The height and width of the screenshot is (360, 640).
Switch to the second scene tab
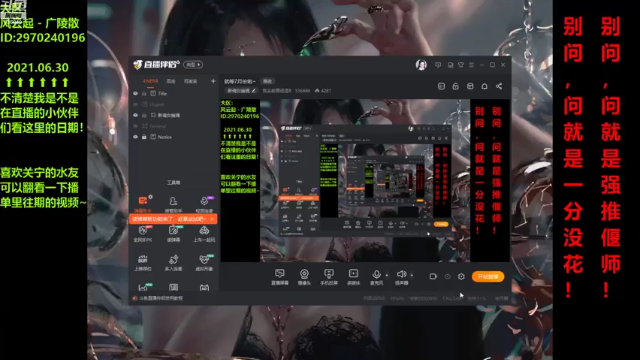point(171,81)
